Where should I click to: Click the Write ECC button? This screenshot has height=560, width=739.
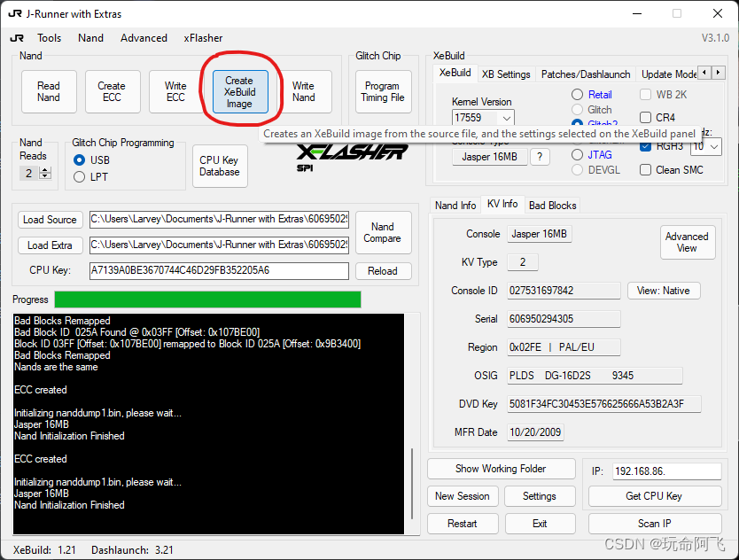175,91
